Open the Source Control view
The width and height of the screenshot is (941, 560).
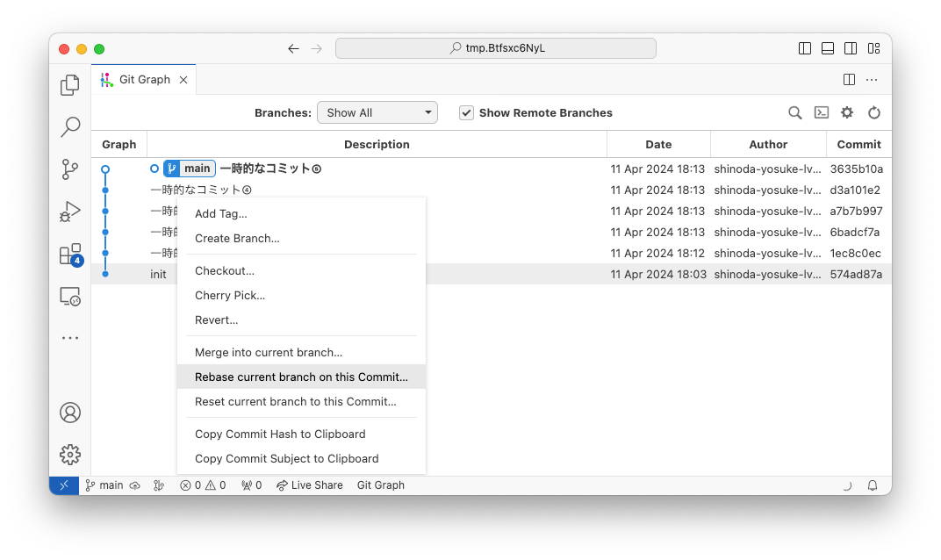(x=70, y=169)
